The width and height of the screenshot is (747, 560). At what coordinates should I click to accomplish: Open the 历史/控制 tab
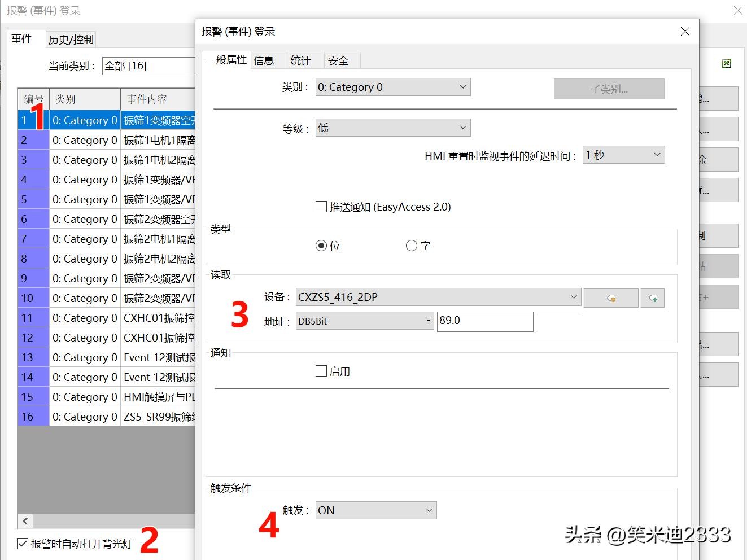tap(71, 40)
